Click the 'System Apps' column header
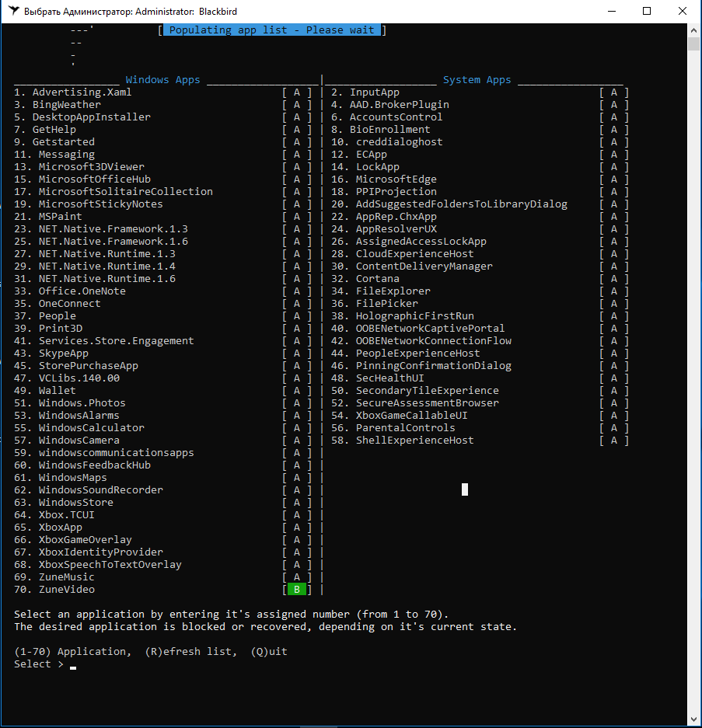 click(477, 80)
